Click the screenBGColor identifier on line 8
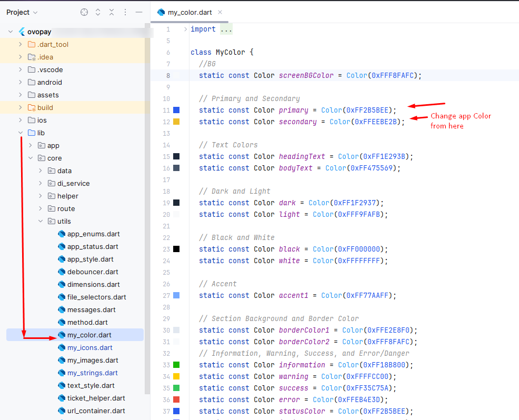Screen dimensions: 519x420 tap(306, 75)
